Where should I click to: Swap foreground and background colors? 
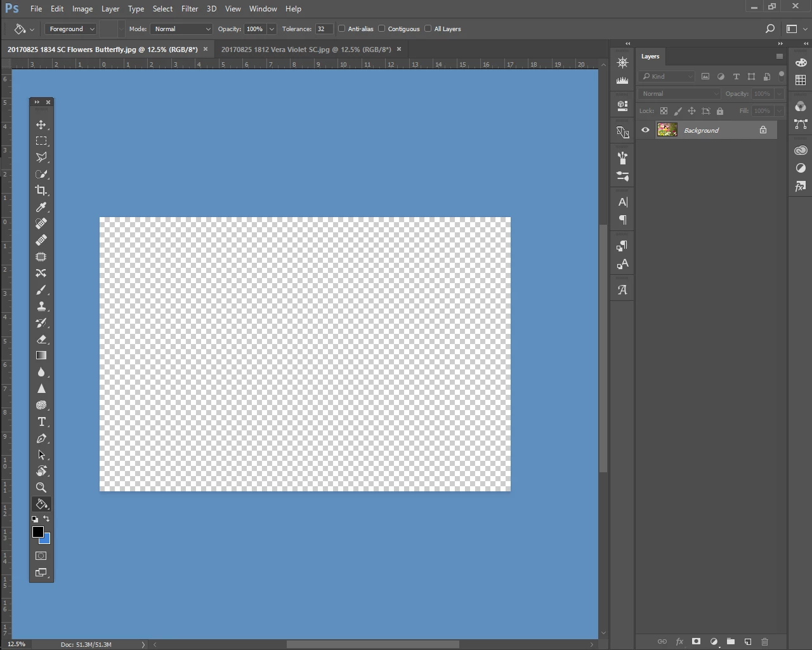(46, 519)
